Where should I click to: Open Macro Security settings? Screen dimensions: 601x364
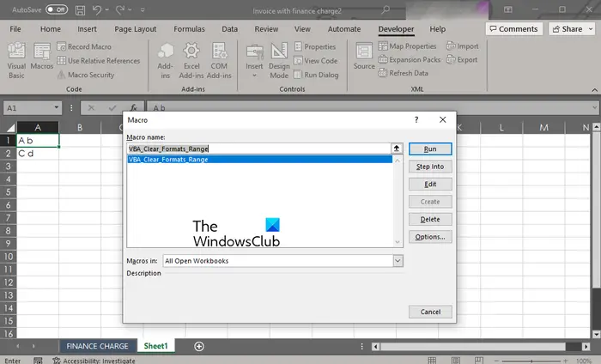point(86,75)
